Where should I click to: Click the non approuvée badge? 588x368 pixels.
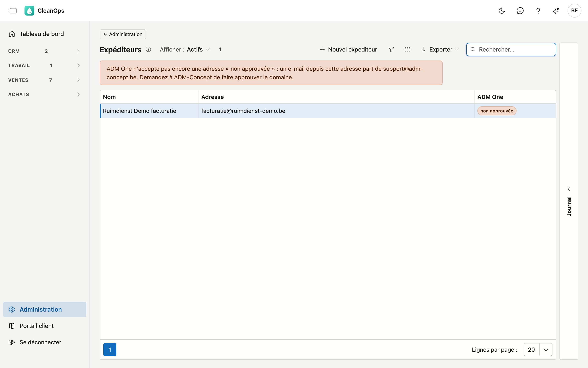(x=497, y=111)
